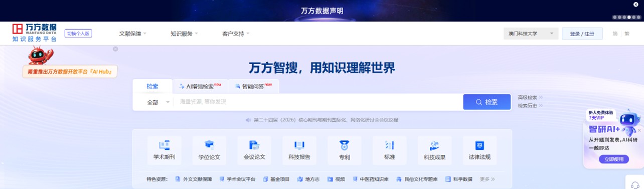Click the Wanfang Data logo
The image size is (644, 189).
[x=35, y=33]
